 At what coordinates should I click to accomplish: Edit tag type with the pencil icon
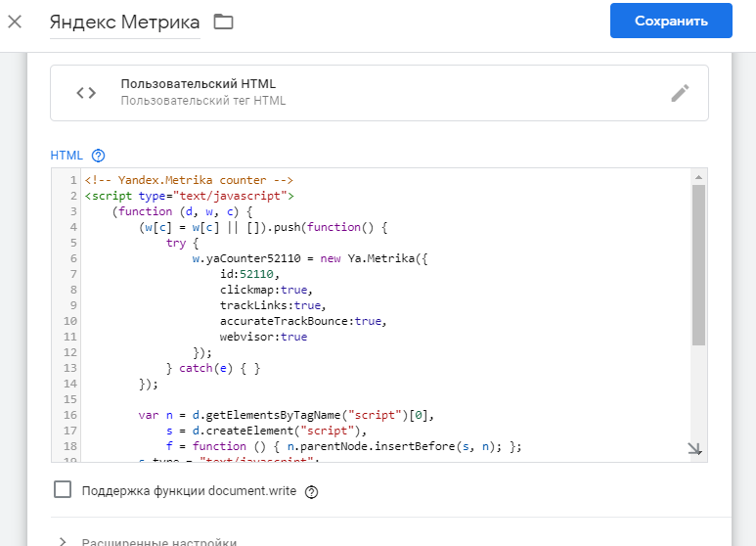coord(680,93)
